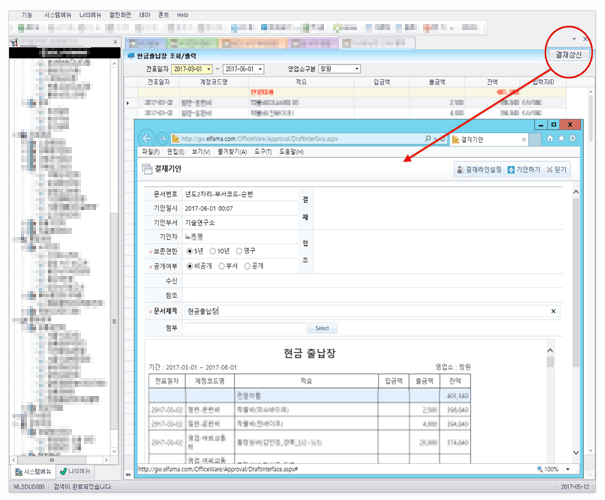Open the browser 보기(V) menu

point(201,152)
